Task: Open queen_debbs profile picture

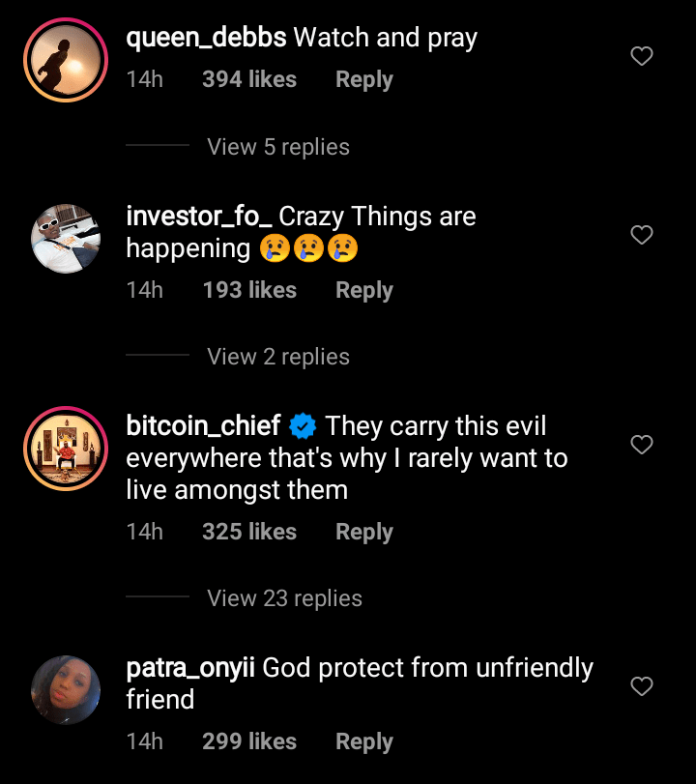Action: pos(67,60)
